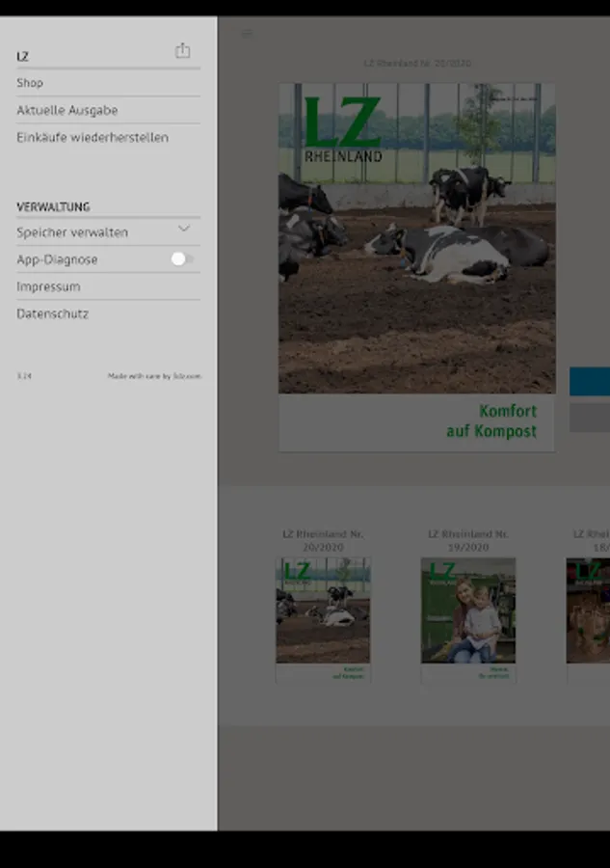
Task: Open the partially visible issue 18 thumbnail
Action: (x=588, y=619)
